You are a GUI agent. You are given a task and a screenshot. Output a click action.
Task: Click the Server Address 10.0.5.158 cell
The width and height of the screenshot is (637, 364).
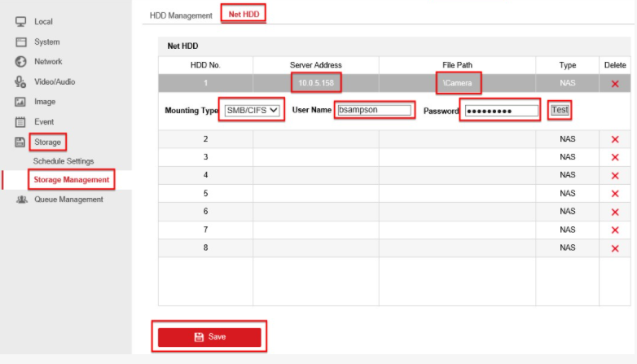(x=315, y=83)
